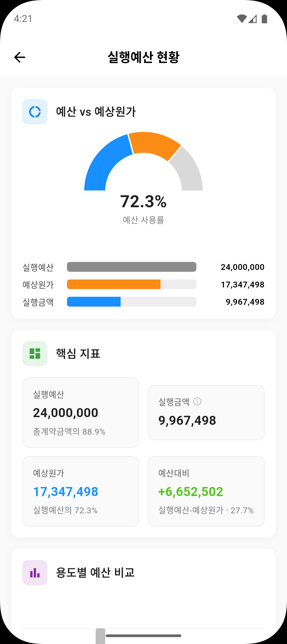Viewport: 287px width, 644px height.
Task: Tap the 용도별 예산 비교 section header
Action: (x=95, y=573)
